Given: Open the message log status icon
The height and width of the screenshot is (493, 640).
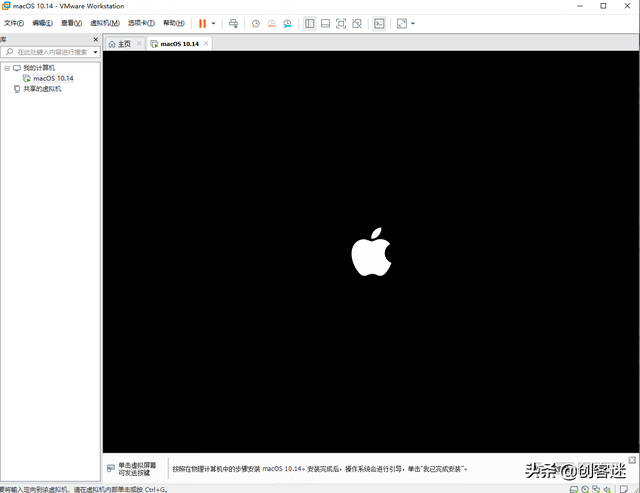Looking at the screenshot, I should click(x=624, y=489).
